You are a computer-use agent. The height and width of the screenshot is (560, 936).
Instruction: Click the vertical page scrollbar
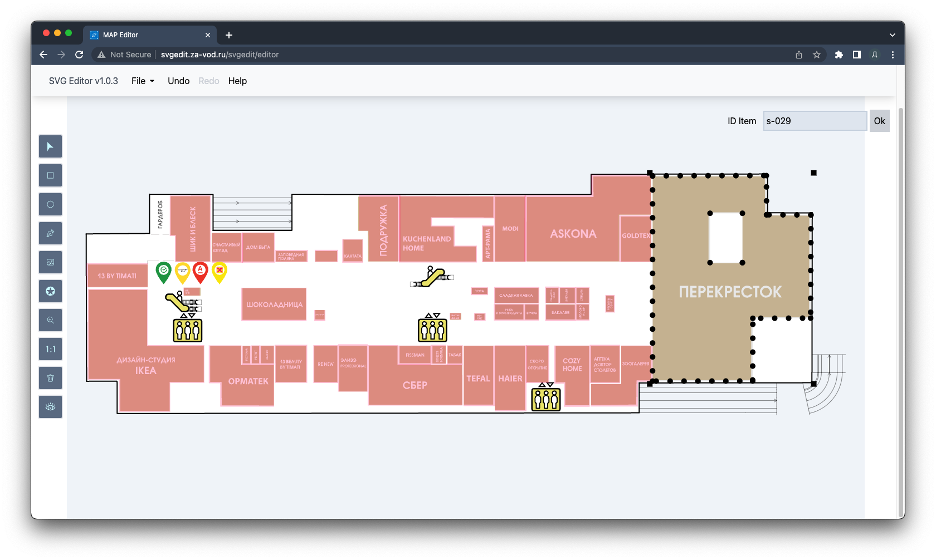click(x=901, y=312)
